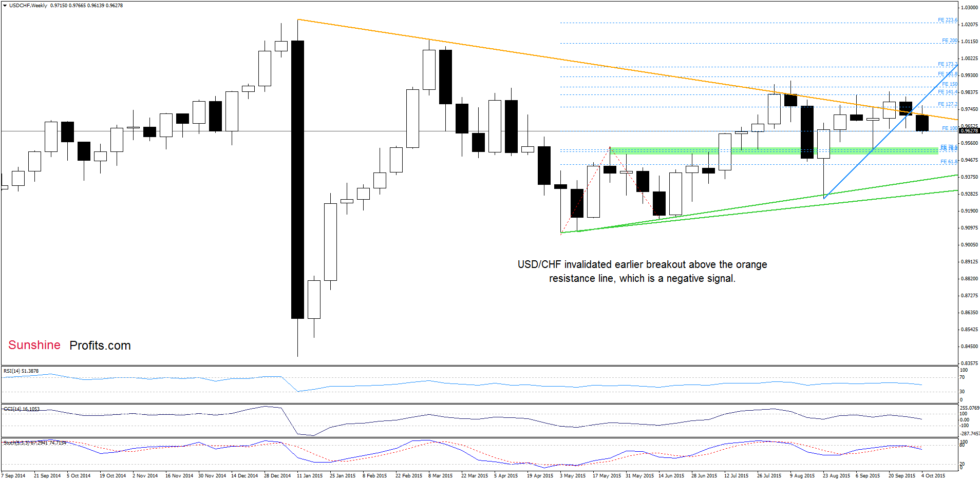Select the FE 127.2 Fibonacci label
Image resolution: width=980 pixels, height=480 pixels.
[947, 104]
